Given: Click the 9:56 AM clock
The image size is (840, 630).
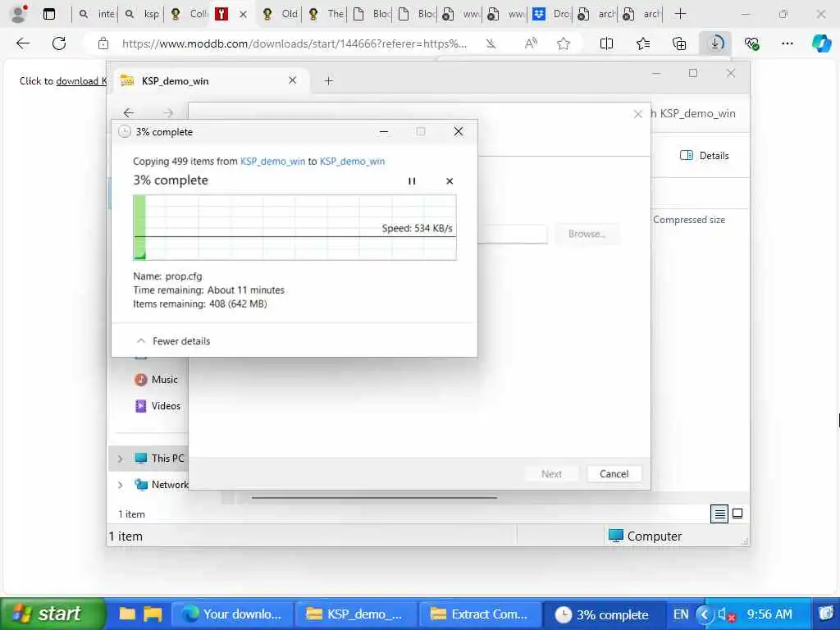Looking at the screenshot, I should (x=769, y=614).
